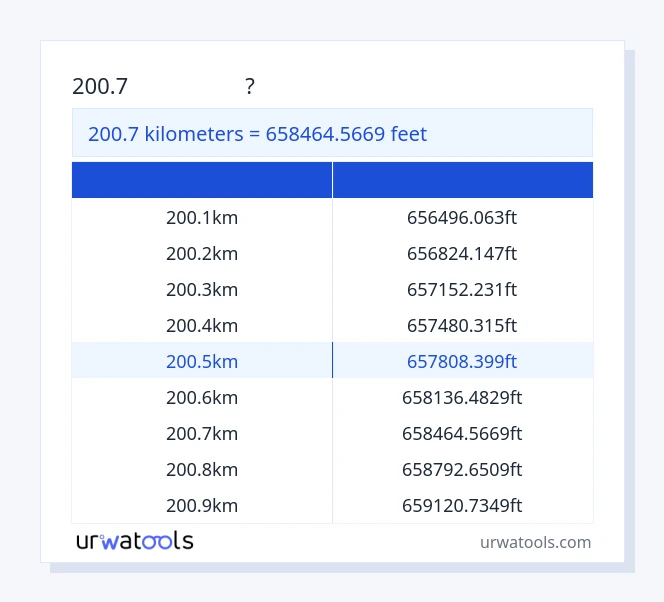Click the 657480.315ft value

(462, 325)
